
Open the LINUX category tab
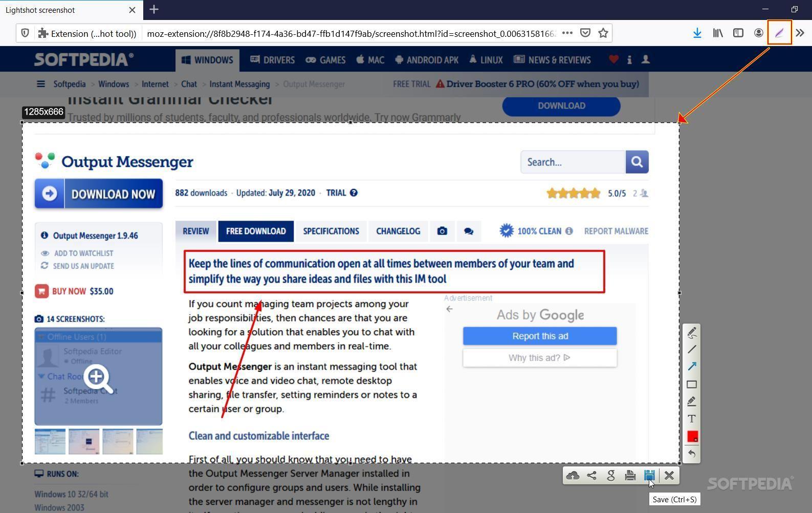tap(486, 60)
